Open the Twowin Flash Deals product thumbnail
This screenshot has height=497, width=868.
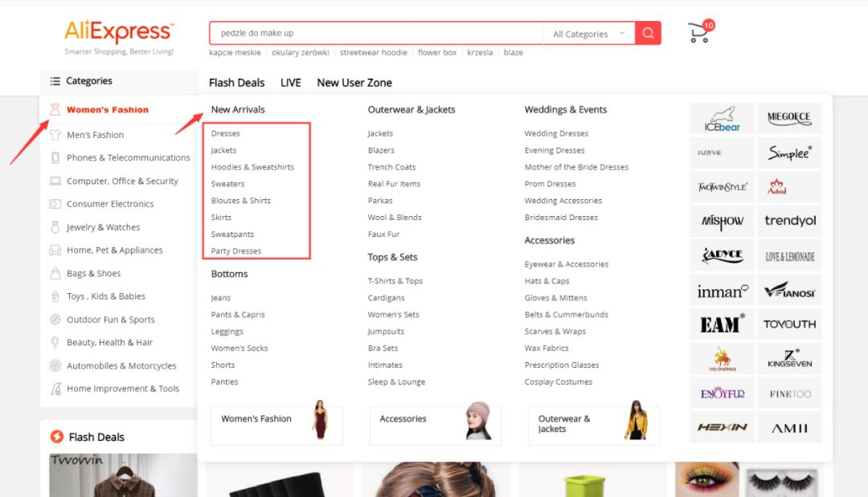pyautogui.click(x=123, y=475)
